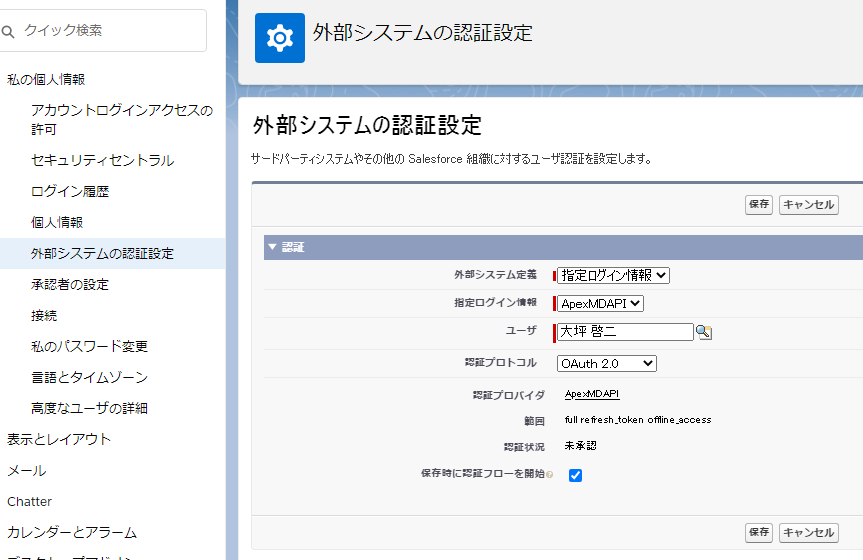Open the 指定ログイン情報 ApexMDAPI dropdown
The height and width of the screenshot is (560, 863).
600,303
